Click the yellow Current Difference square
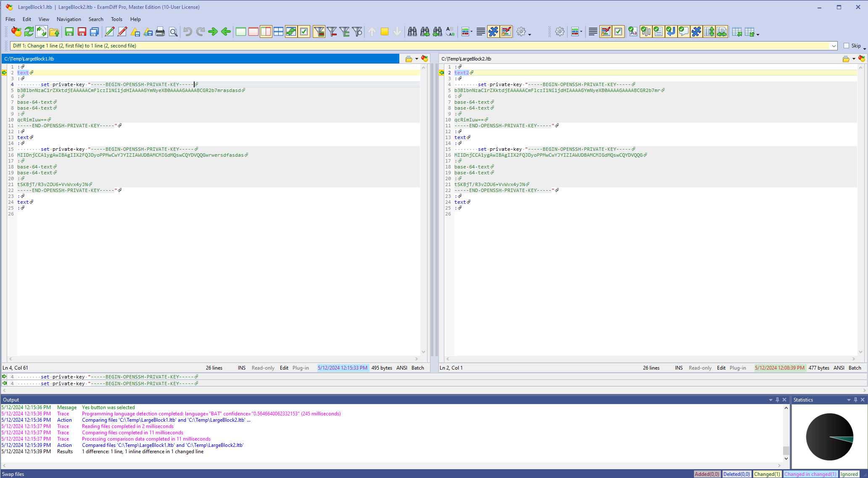This screenshot has height=478, width=868. click(x=385, y=32)
